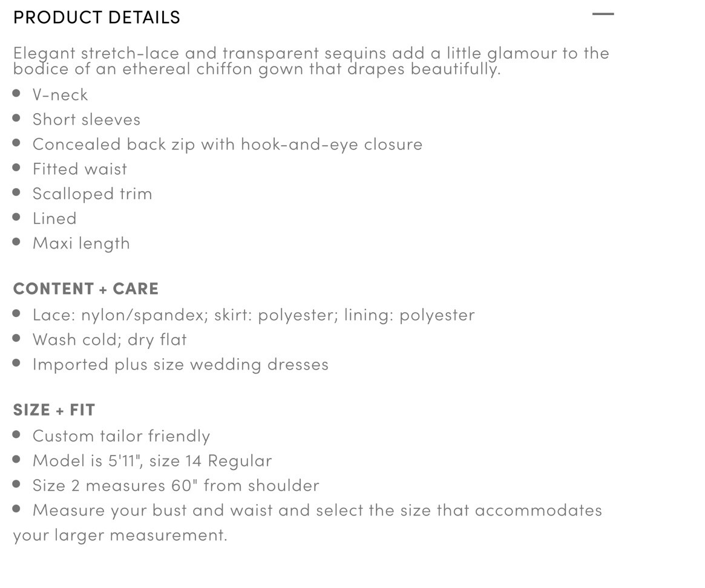This screenshot has width=705, height=588.
Task: Click the Measure your bust and waist line
Action: pos(317,510)
